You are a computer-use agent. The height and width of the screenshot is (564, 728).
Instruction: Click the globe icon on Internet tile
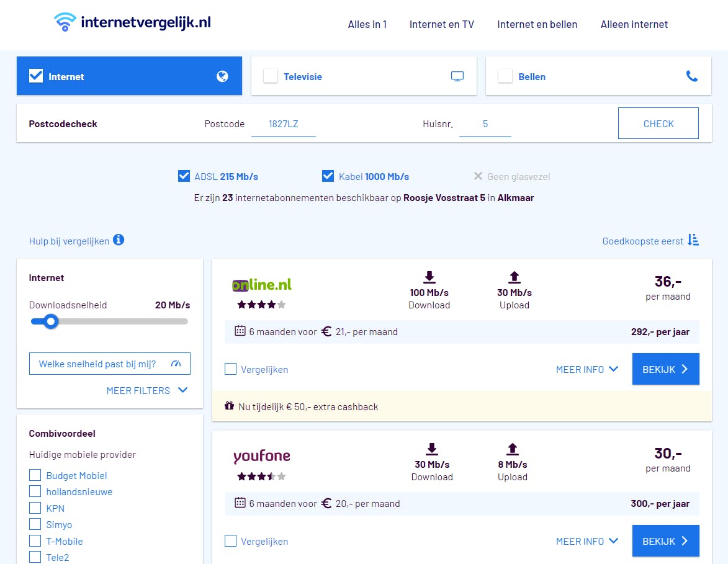tap(222, 76)
